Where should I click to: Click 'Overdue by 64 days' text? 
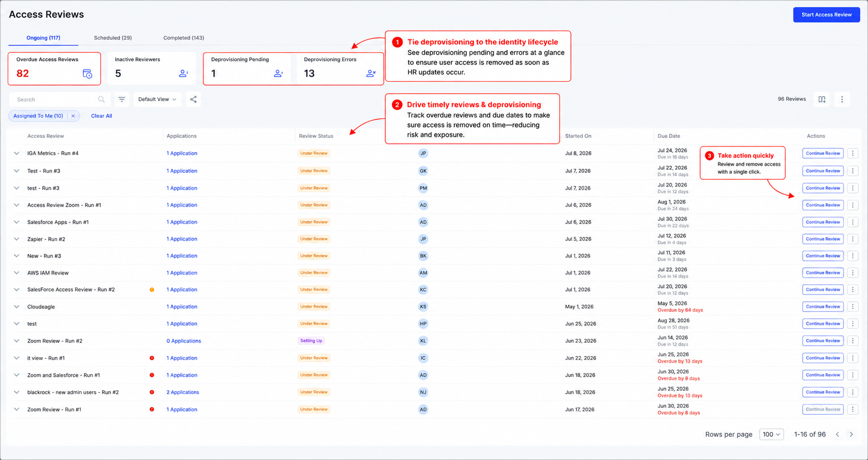click(x=680, y=310)
